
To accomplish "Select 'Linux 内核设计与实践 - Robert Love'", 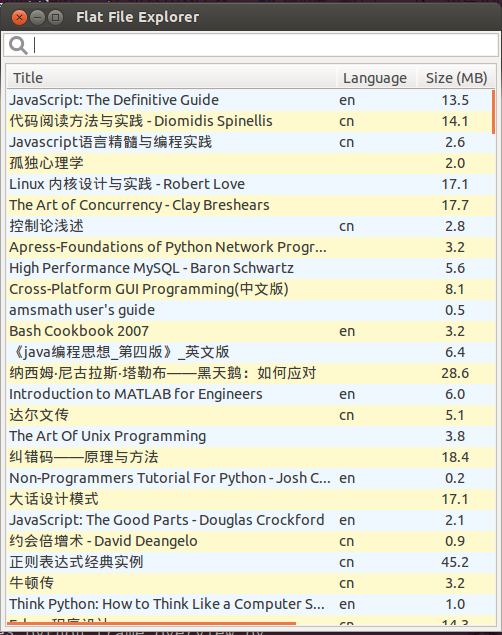I will click(x=251, y=184).
